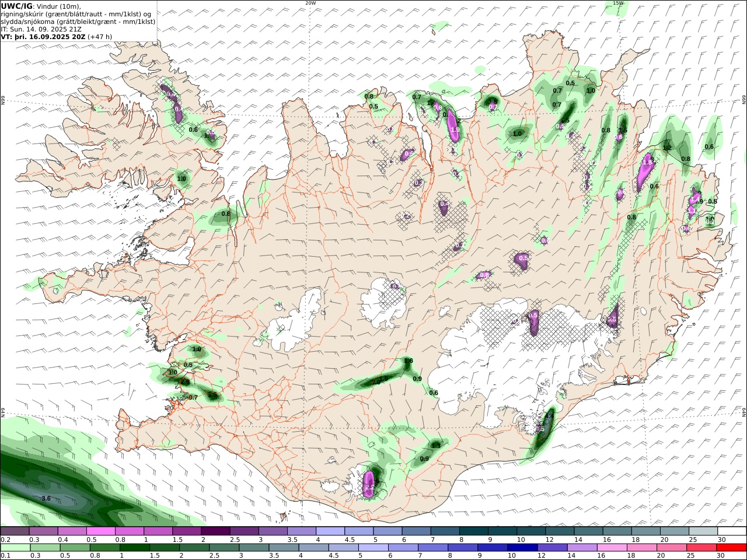
Task: Select the dark purple 2–2.5 upper scale swatch
Action: coord(215,531)
